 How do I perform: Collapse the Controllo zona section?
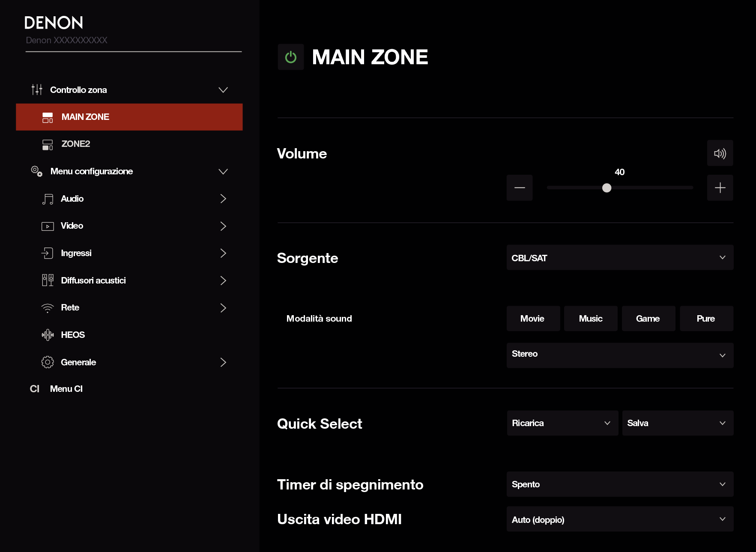point(223,90)
